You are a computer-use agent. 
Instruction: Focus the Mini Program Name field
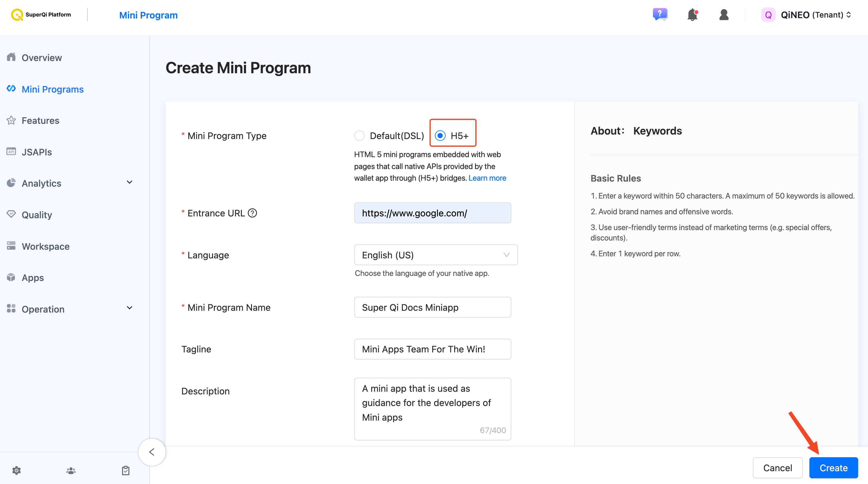coord(433,307)
